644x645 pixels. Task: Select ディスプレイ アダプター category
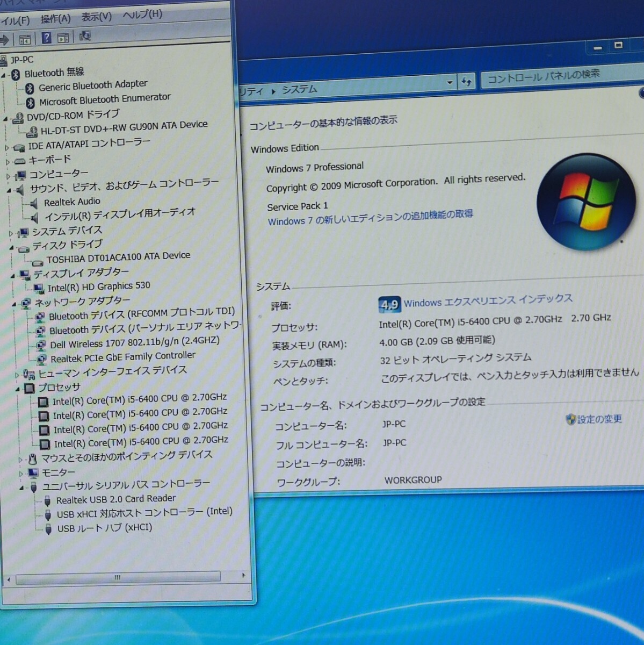click(x=81, y=274)
